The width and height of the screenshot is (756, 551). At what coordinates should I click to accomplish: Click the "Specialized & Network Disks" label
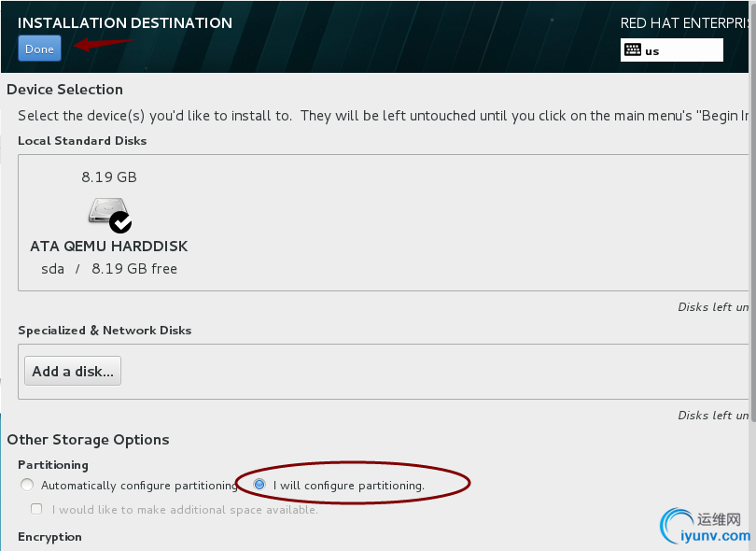[105, 331]
